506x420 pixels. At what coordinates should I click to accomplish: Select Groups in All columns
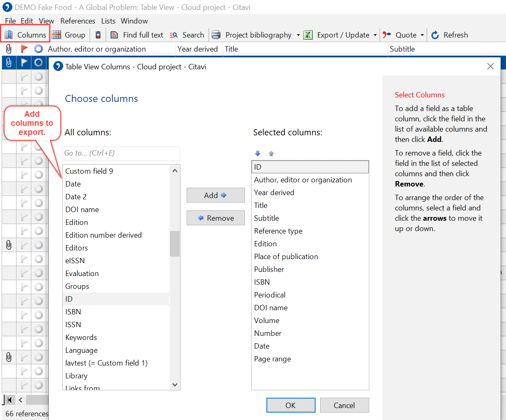(116, 286)
